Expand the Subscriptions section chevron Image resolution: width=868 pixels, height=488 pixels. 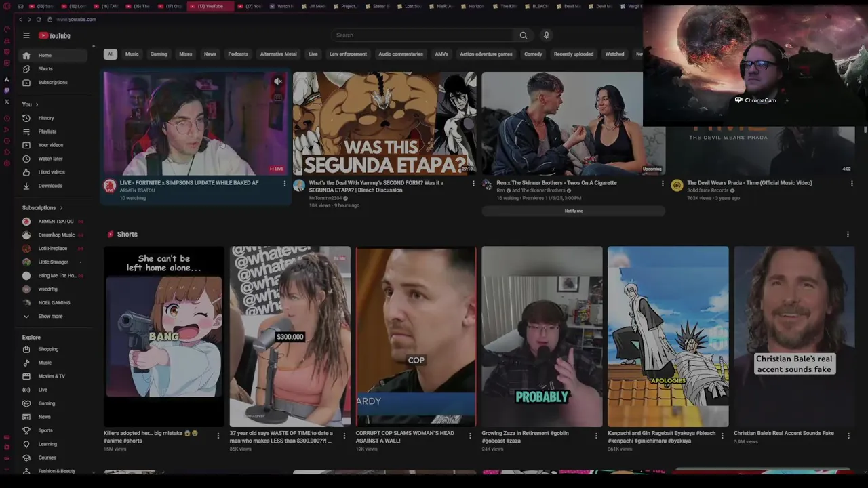(61, 208)
